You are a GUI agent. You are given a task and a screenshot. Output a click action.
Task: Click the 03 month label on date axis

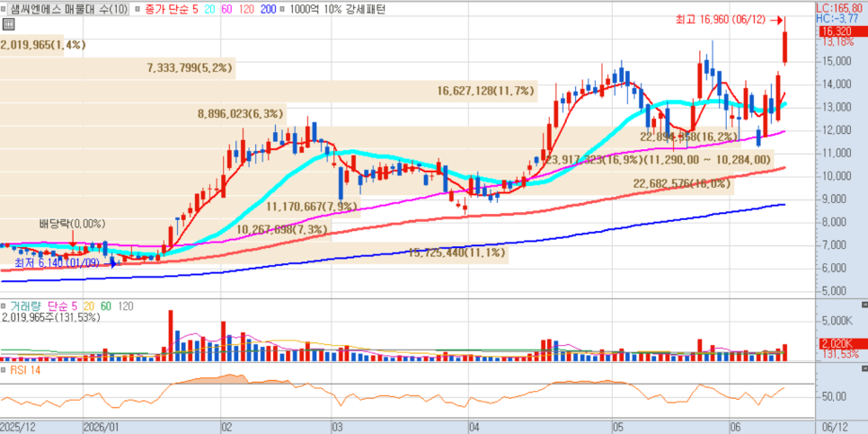(x=338, y=428)
